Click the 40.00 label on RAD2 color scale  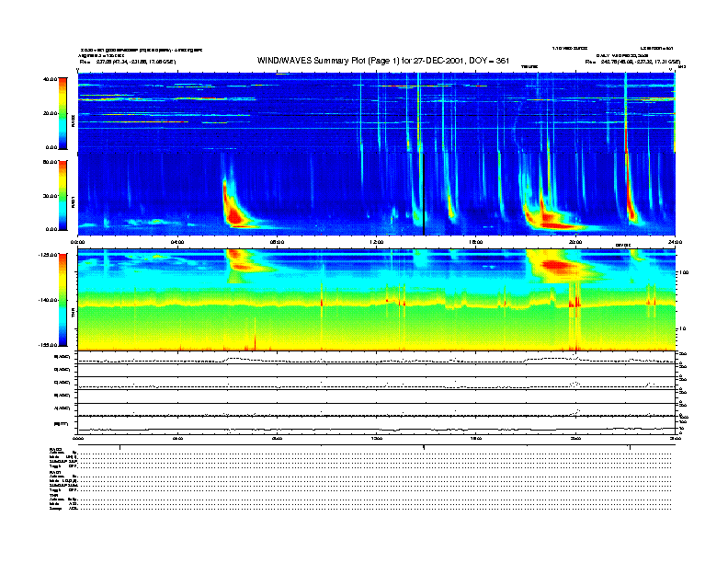[x=51, y=79]
